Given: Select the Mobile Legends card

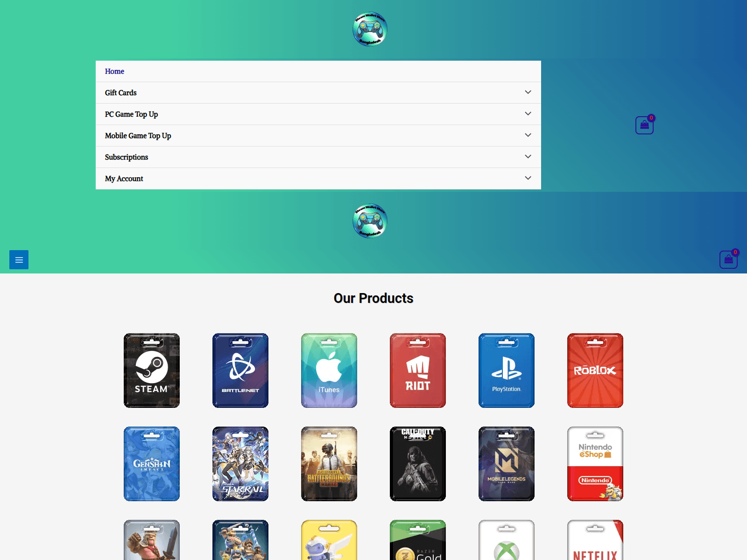Looking at the screenshot, I should click(x=507, y=464).
